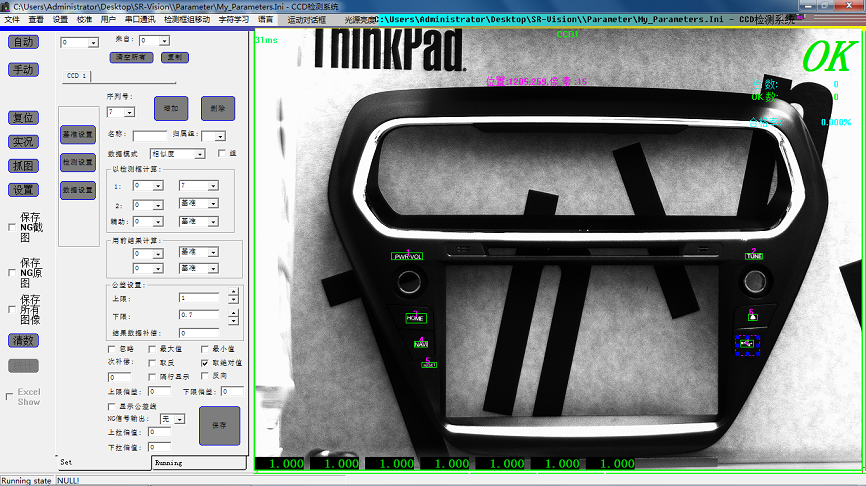Click the TUNE detection box on panel

click(753, 256)
